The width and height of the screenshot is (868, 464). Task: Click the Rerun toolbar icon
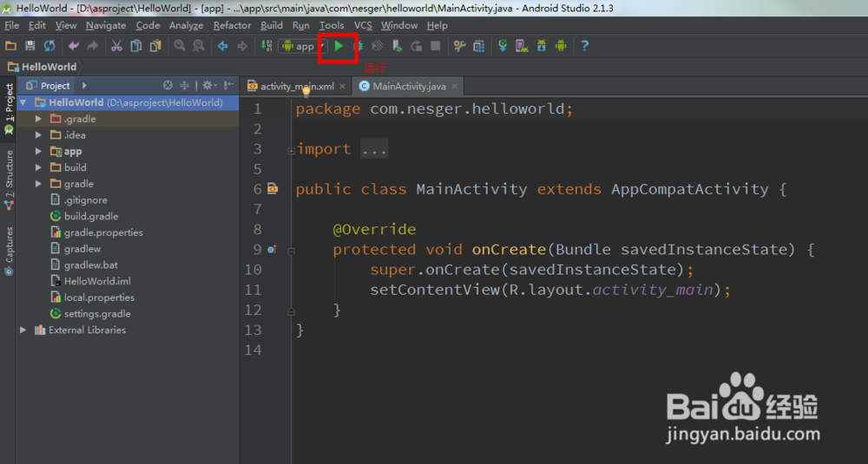pos(417,46)
